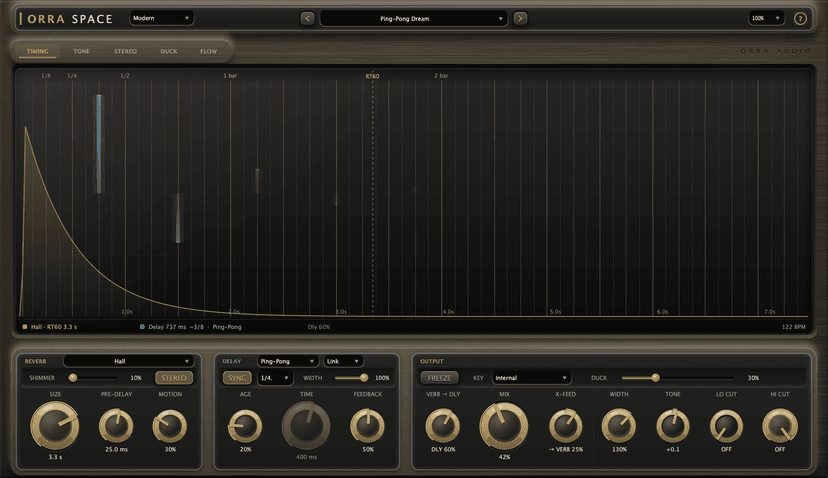Load the next preset with right arrow

point(520,18)
